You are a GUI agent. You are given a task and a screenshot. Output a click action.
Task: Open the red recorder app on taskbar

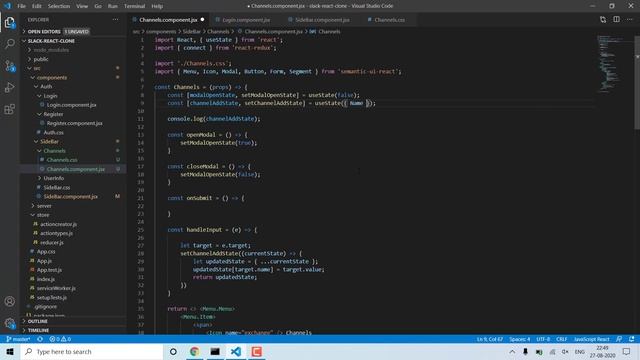[257, 351]
